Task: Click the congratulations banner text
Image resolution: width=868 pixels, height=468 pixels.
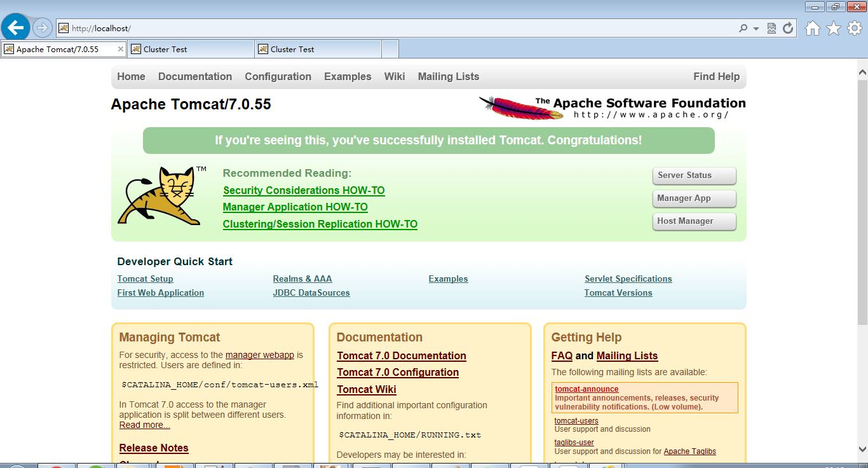Action: coord(428,141)
